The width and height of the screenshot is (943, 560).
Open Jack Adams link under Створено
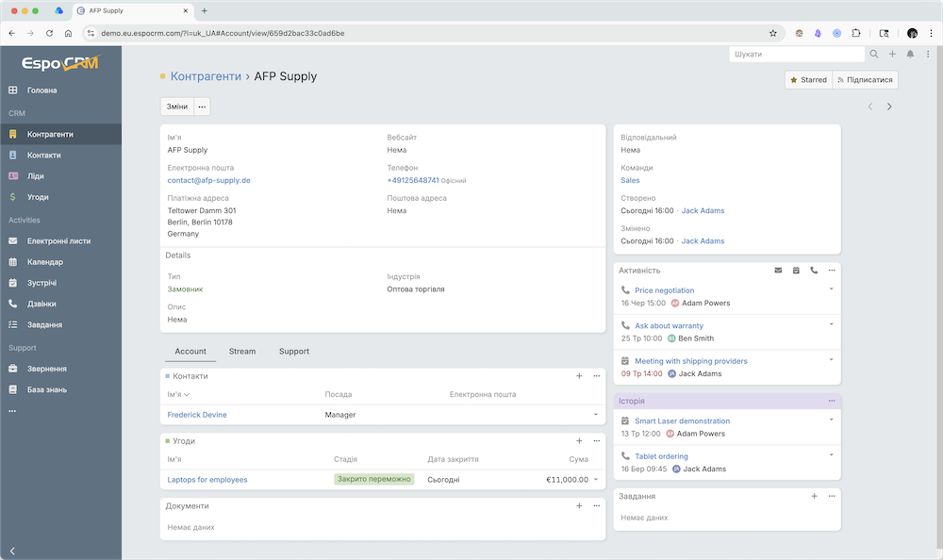pyautogui.click(x=703, y=210)
